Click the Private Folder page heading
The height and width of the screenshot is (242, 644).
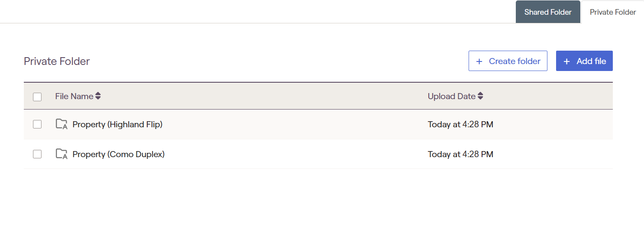coord(57,61)
